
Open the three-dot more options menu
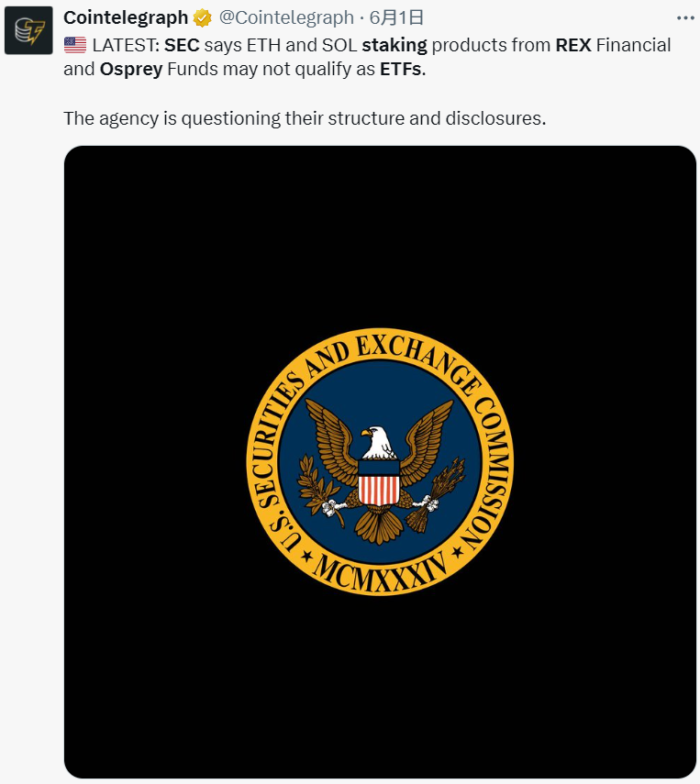point(684,17)
